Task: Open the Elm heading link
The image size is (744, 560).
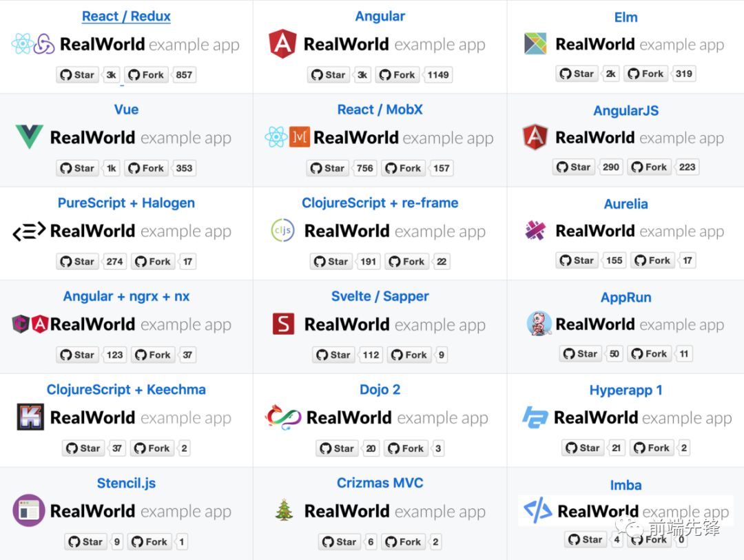Action: click(626, 17)
